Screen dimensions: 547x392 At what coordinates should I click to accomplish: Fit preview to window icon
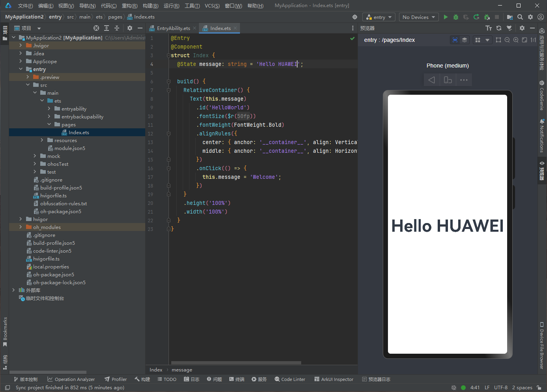525,40
